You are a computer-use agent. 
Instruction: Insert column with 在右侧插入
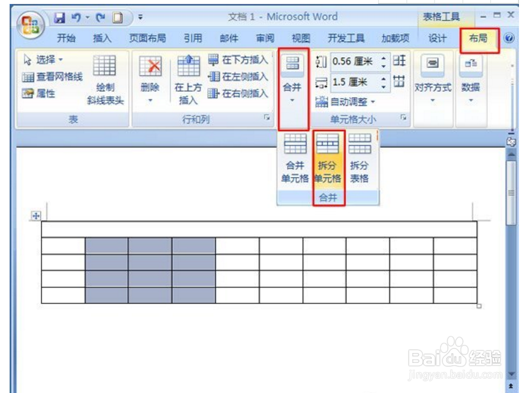click(238, 93)
